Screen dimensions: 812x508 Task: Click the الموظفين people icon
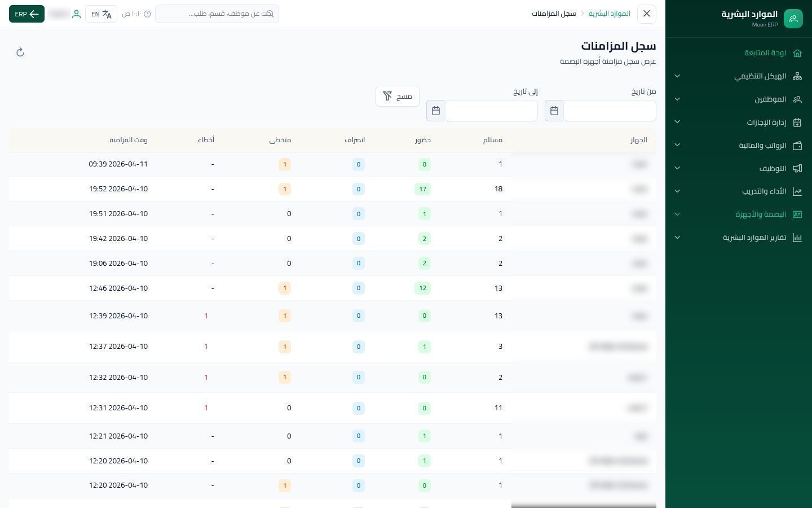pos(797,99)
